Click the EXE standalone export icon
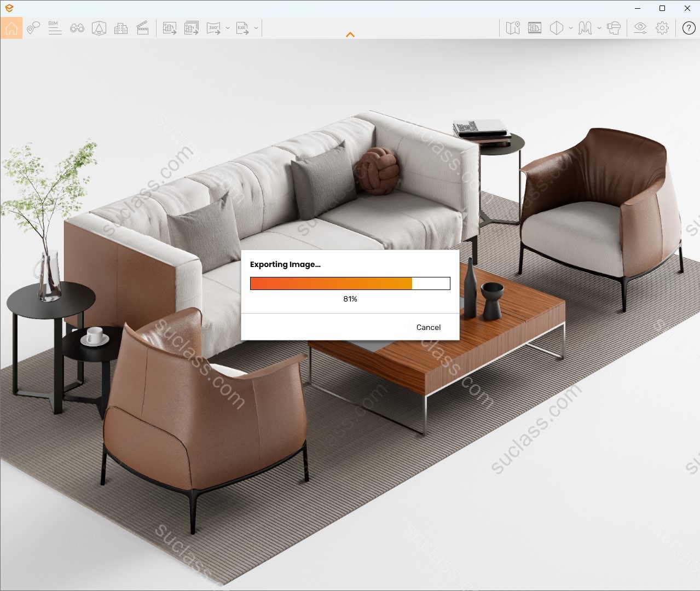700x591 pixels. pos(242,28)
